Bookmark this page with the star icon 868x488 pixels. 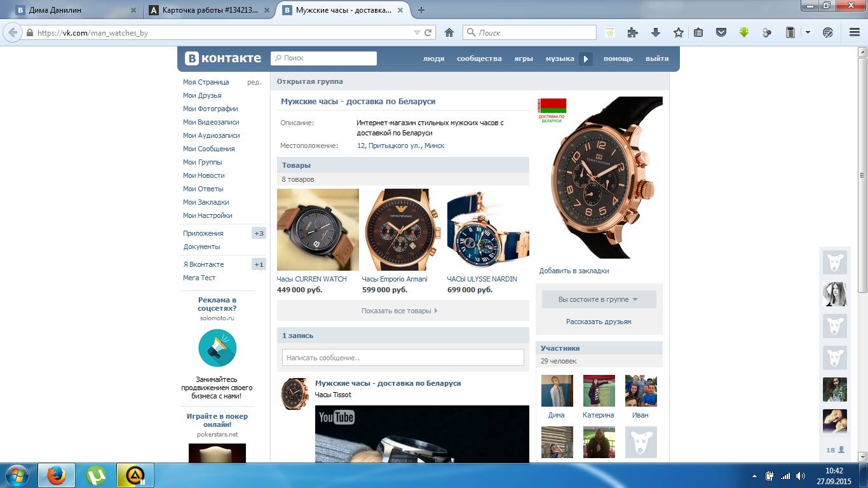679,32
